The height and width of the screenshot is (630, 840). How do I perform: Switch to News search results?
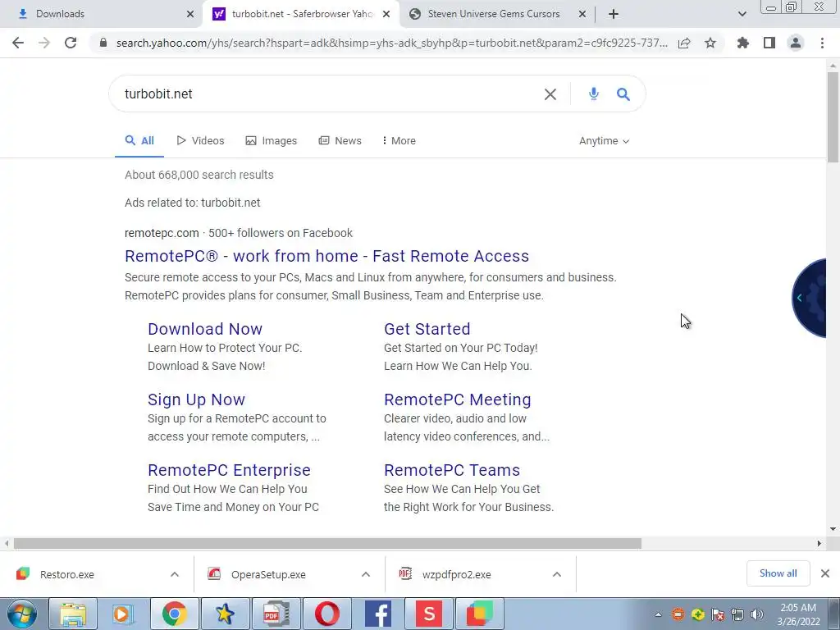point(340,141)
